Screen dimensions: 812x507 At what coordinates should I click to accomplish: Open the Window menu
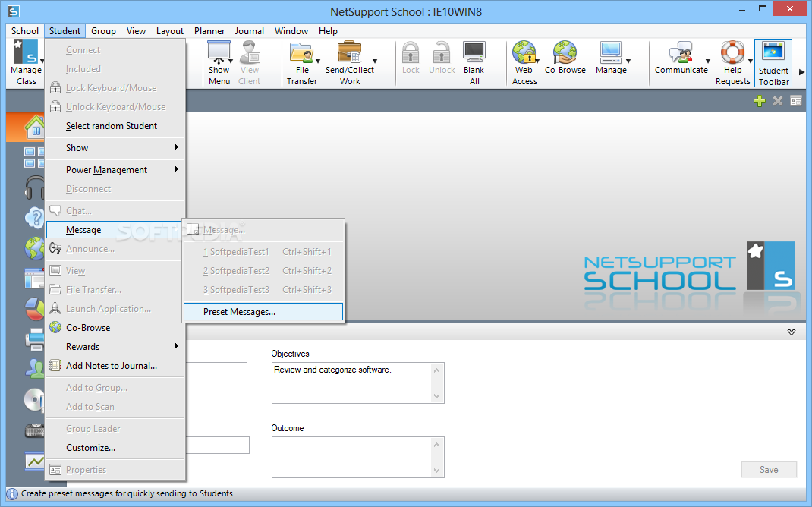[291, 31]
